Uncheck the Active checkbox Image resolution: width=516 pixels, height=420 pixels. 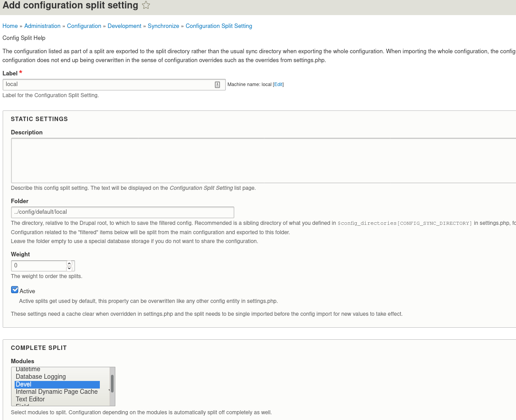point(15,290)
